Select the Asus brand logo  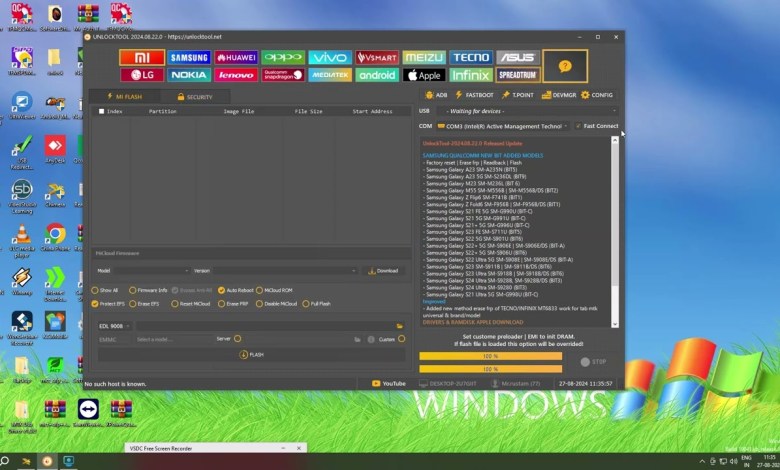(518, 58)
